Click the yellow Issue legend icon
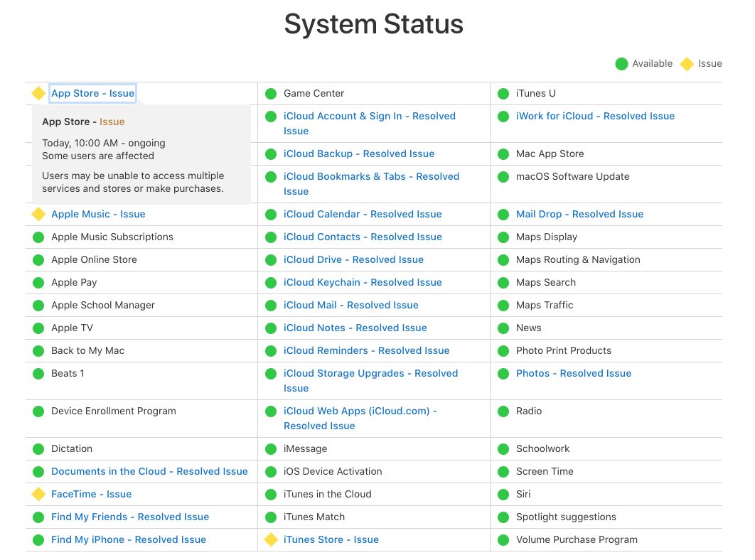This screenshot has height=560, width=755. 687,63
